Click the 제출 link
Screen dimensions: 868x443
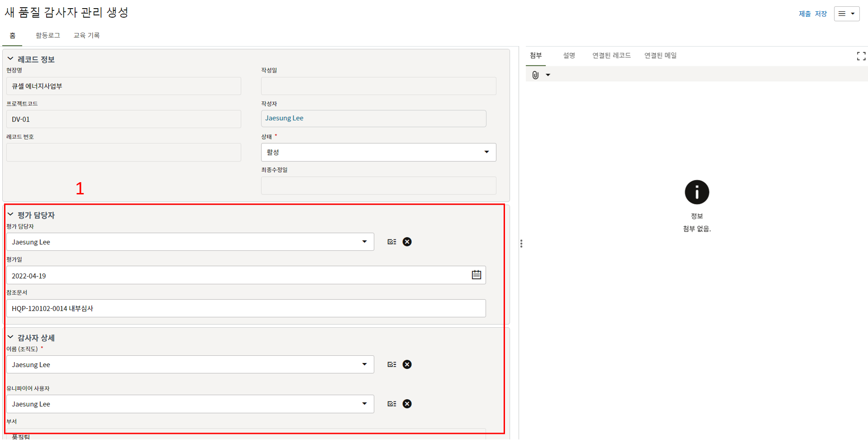coord(804,14)
